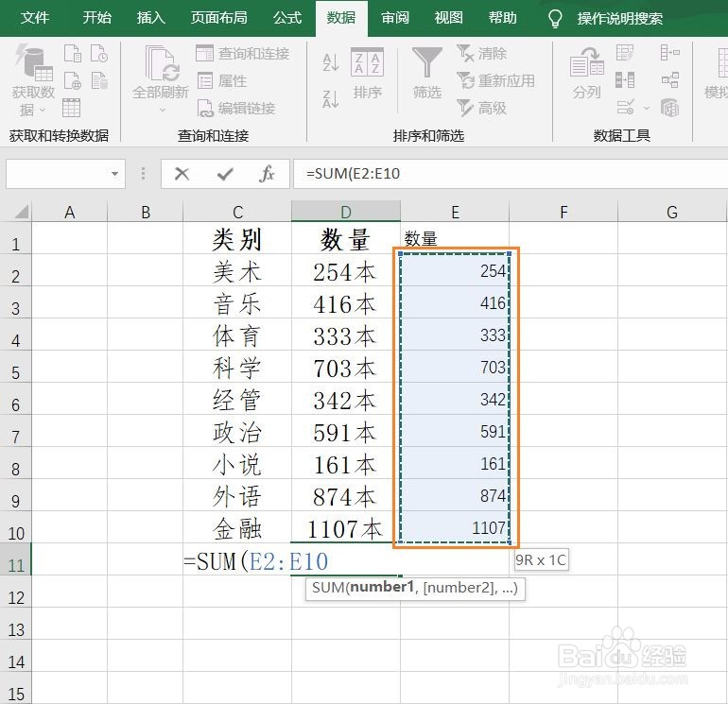Click the From Table/Range icon below Get Data

coord(71,108)
